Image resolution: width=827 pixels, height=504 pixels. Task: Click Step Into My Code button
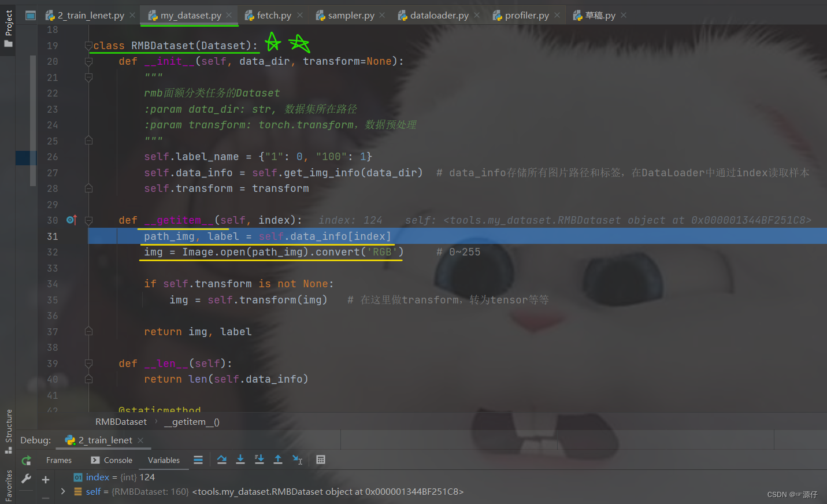point(259,459)
